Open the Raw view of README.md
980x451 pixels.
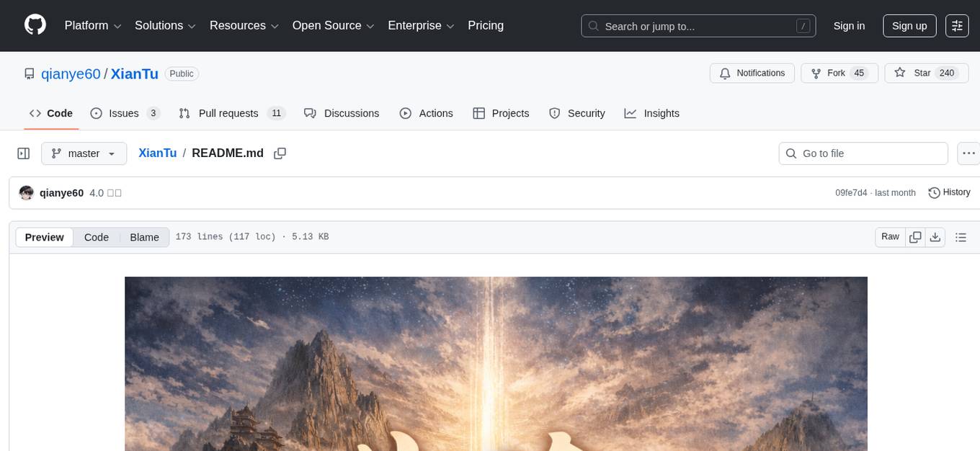click(x=889, y=236)
